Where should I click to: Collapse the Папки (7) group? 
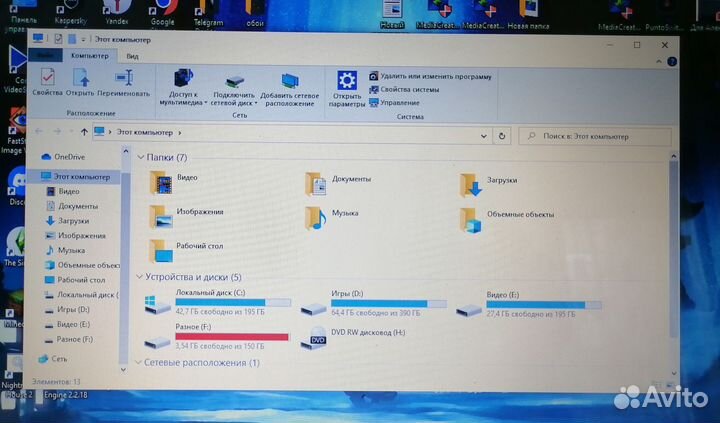(x=141, y=158)
